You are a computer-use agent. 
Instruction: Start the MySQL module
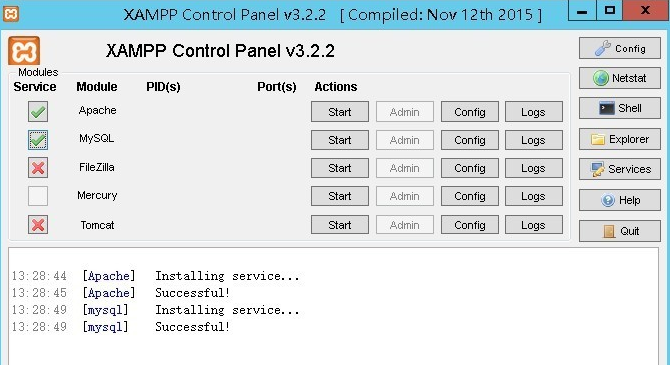(340, 140)
